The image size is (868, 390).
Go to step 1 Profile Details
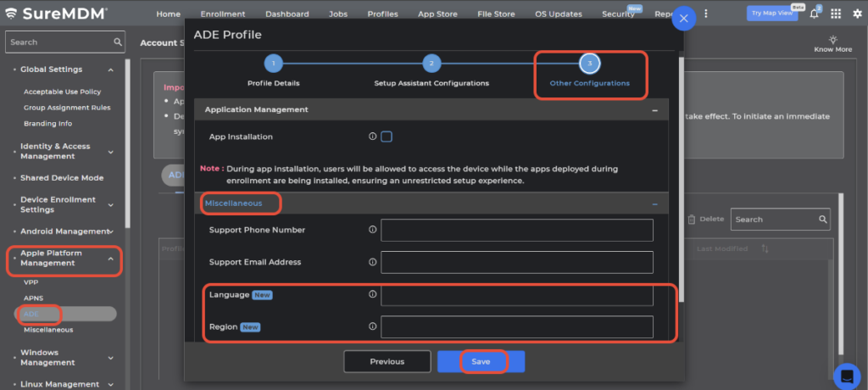tap(273, 64)
